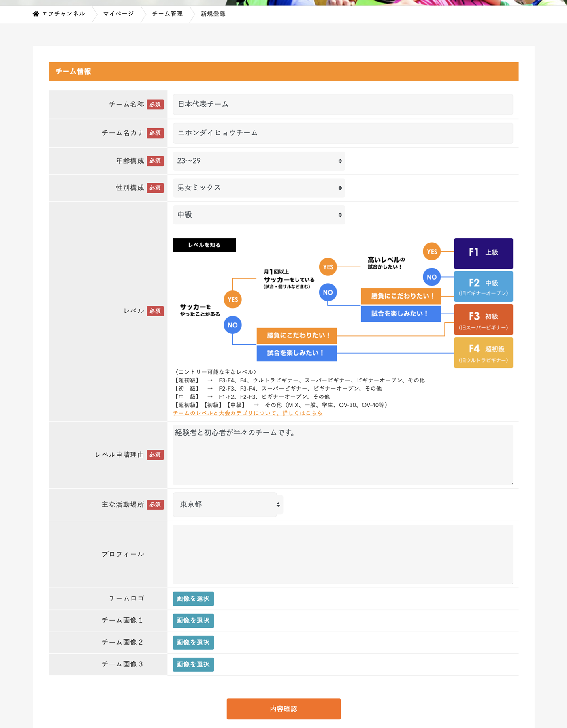Focus the プロフィール text area
The height and width of the screenshot is (728, 567).
coord(342,554)
